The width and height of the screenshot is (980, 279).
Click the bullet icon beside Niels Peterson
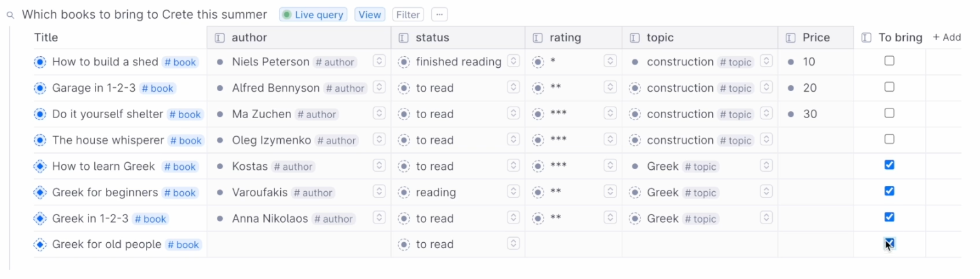pyautogui.click(x=220, y=62)
